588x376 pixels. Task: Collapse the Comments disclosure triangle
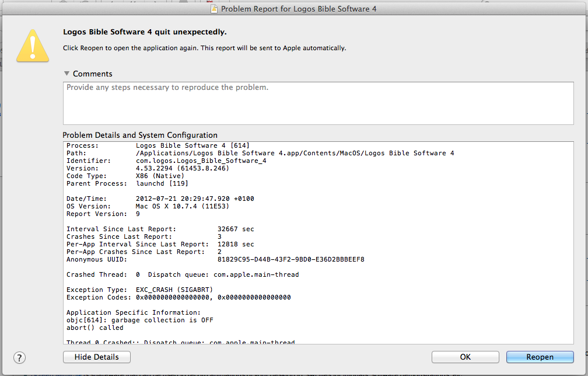[66, 74]
